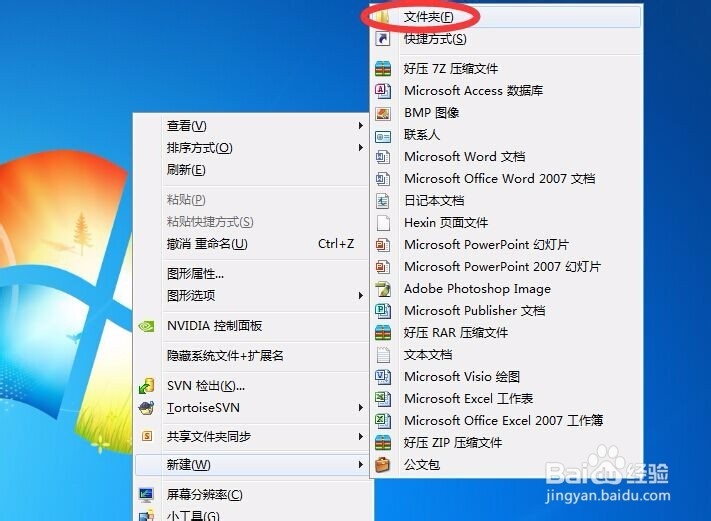Click the 日记本文档 journal icon
The image size is (711, 521).
(383, 200)
